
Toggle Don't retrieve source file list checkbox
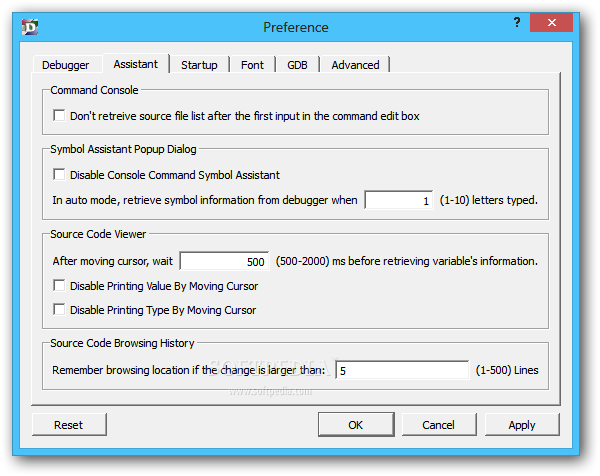[59, 116]
